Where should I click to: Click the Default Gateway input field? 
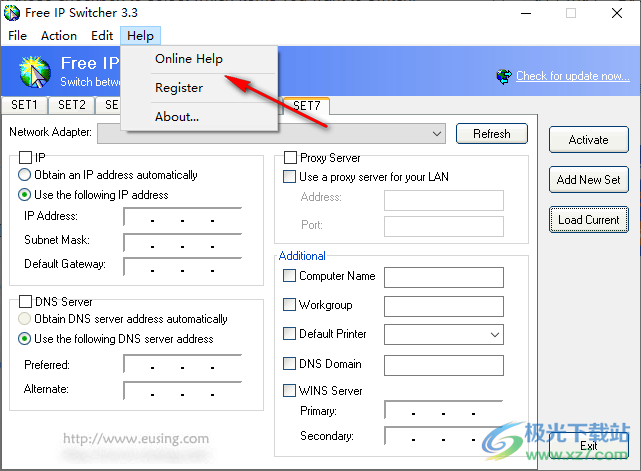coord(183,267)
